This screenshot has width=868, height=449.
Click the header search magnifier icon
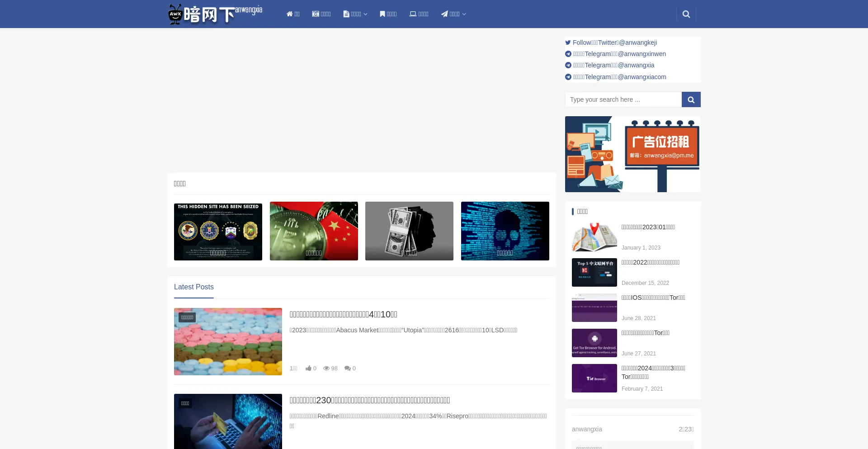coord(686,14)
